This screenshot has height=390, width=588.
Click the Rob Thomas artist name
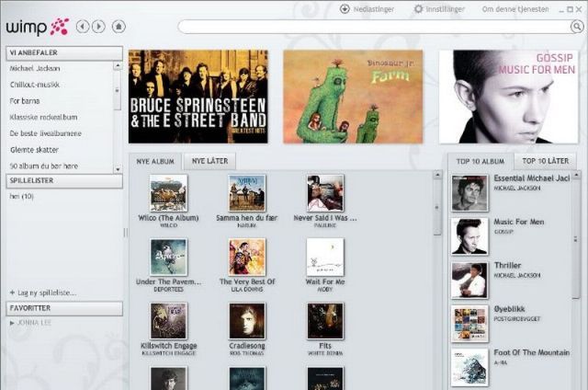(247, 353)
